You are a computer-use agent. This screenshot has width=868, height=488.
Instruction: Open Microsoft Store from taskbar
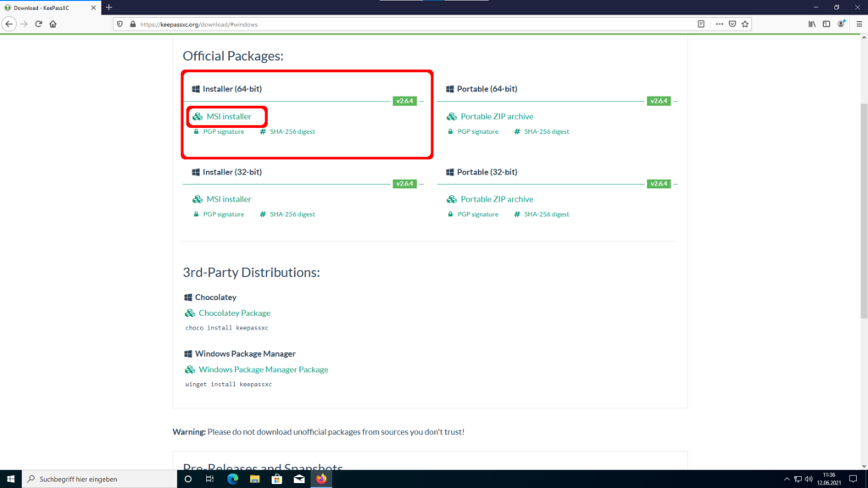tap(277, 480)
